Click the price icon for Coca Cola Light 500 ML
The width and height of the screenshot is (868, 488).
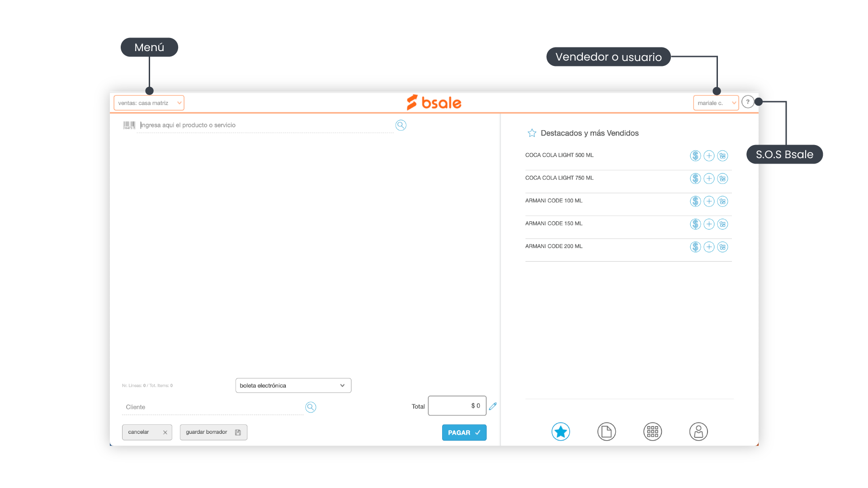tap(695, 156)
